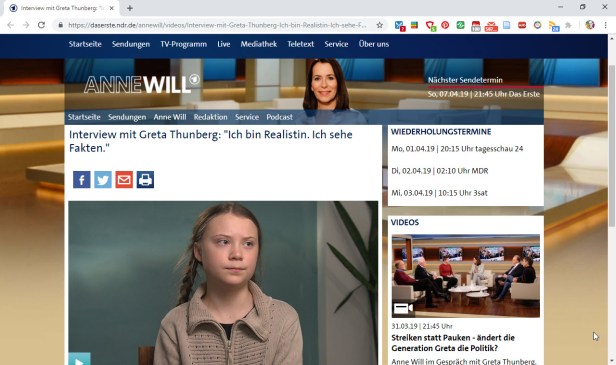Open Startseite in Anne Will submenu
The width and height of the screenshot is (616, 365).
(x=84, y=117)
